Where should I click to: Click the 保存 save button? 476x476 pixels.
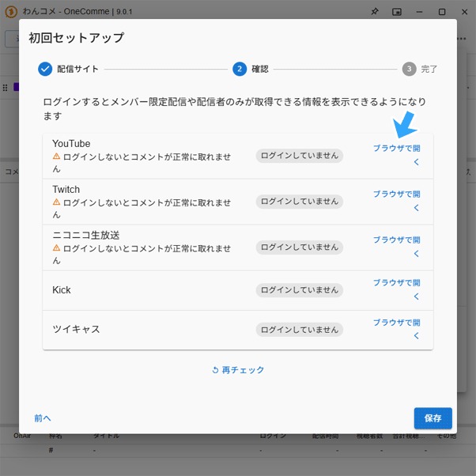coord(433,418)
